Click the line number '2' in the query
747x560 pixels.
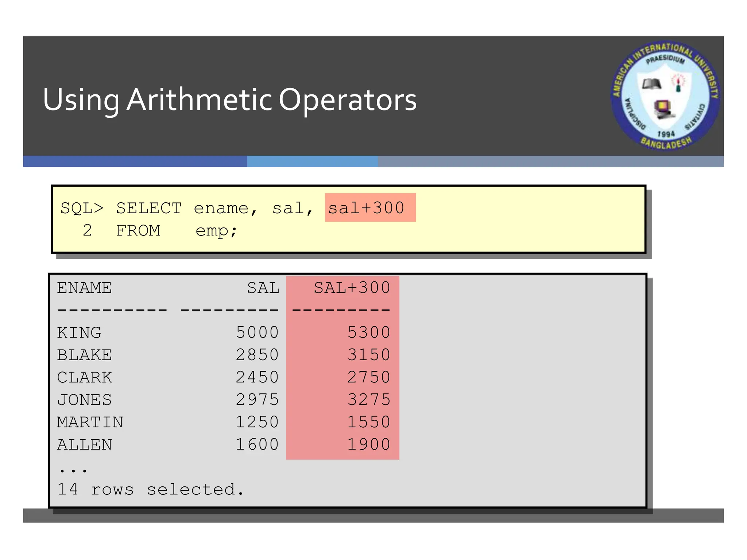87,230
